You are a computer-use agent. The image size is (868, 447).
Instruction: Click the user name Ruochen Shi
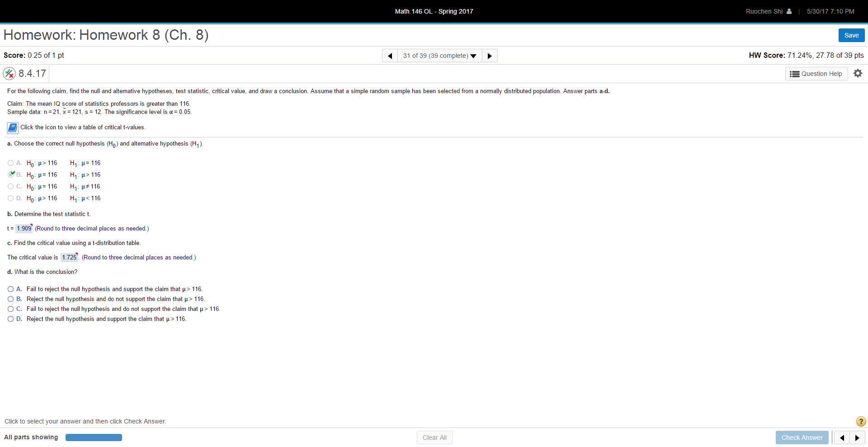(x=764, y=11)
